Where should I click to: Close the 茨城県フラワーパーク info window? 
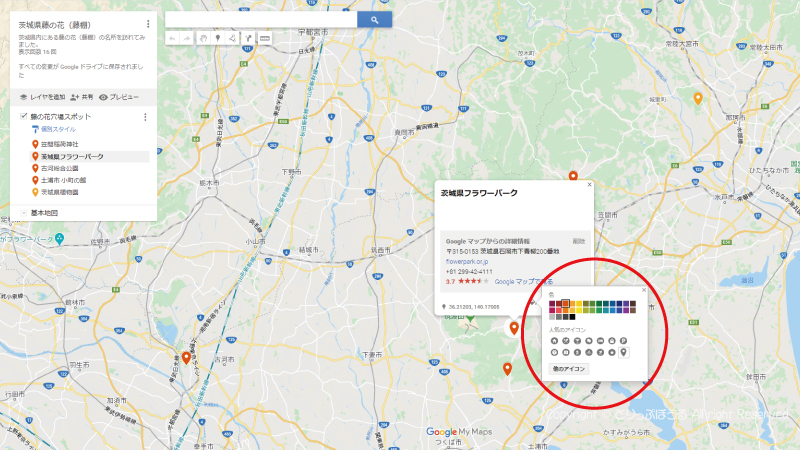coord(589,185)
